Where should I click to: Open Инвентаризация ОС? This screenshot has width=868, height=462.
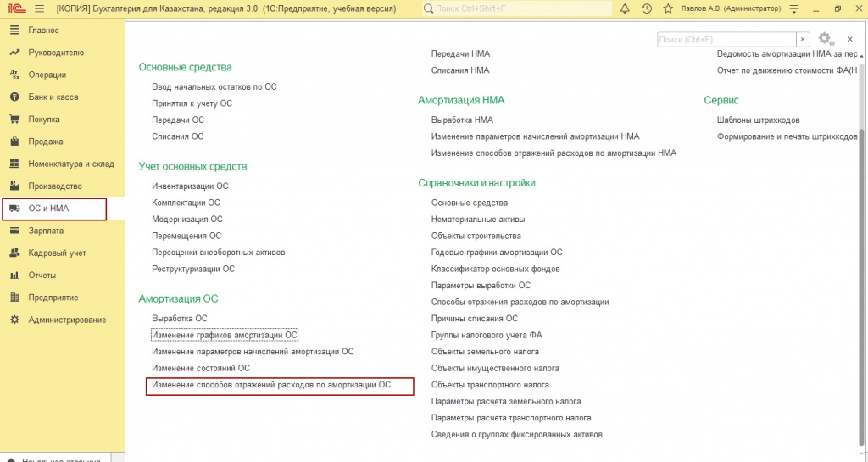(x=190, y=186)
